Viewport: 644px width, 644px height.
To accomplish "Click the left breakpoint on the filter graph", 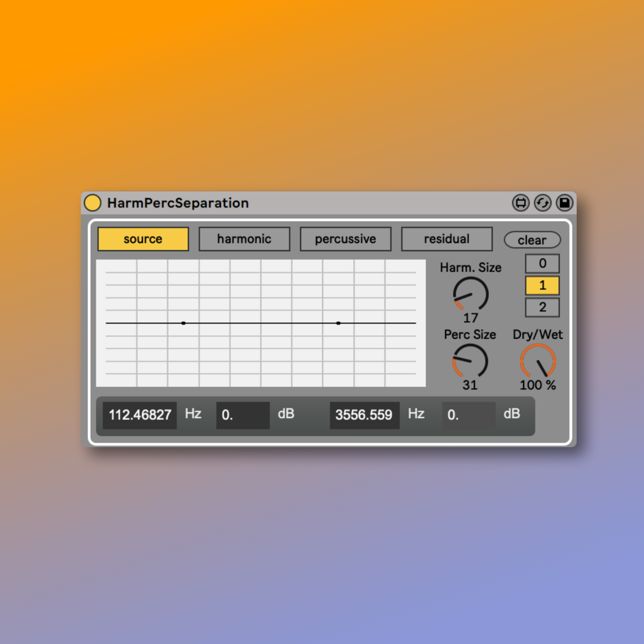I will (184, 323).
